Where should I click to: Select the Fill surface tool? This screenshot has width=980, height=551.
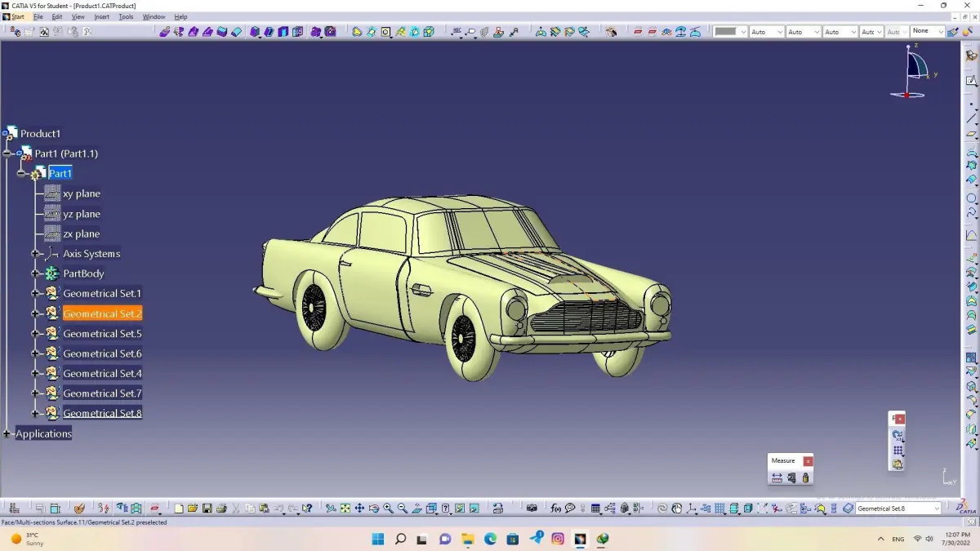(x=971, y=300)
